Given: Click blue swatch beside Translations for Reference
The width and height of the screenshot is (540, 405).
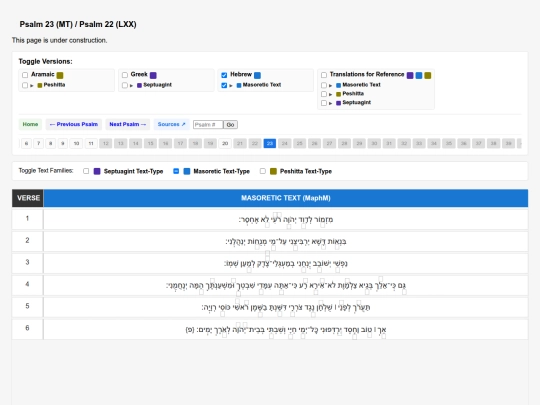Looking at the screenshot, I should [419, 75].
